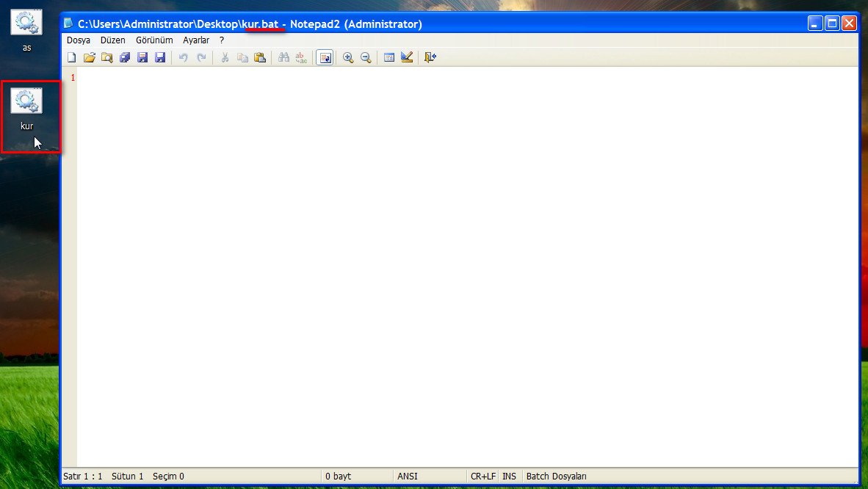Create a new blank document from toolbar

(x=71, y=57)
